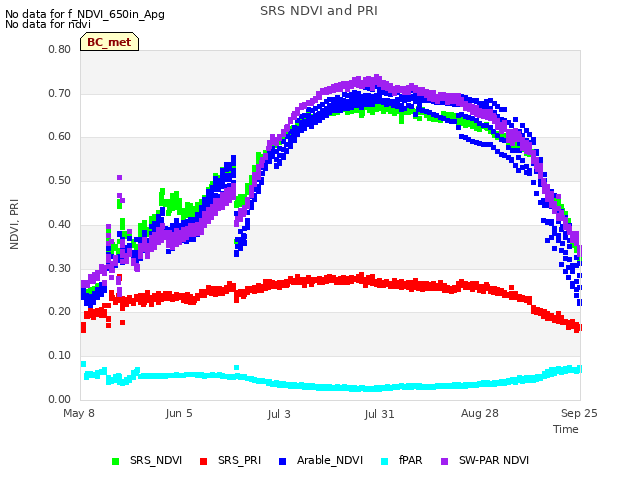The image size is (640, 480).
Task: Click the 0.30 y-axis value
Action: [60, 269]
